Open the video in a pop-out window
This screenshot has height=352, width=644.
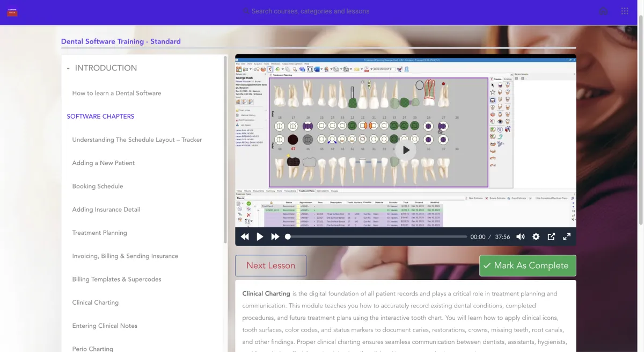(551, 236)
